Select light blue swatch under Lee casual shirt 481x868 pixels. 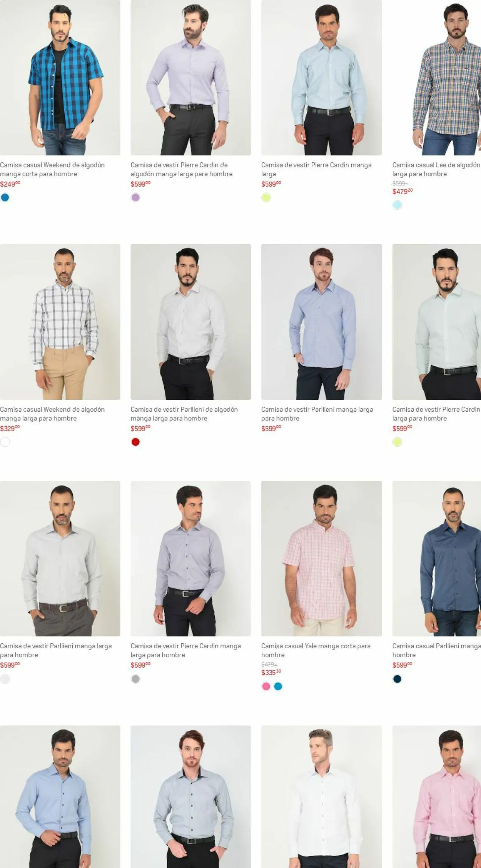(397, 205)
